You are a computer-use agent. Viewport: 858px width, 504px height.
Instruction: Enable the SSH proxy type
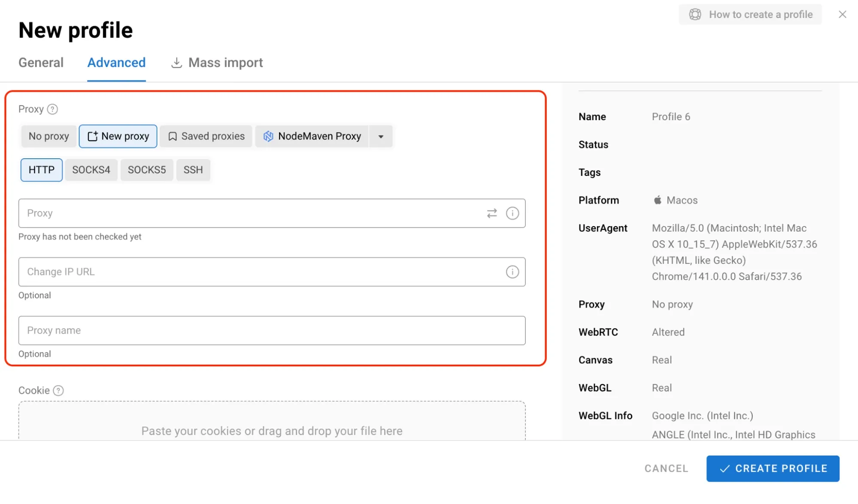(x=193, y=170)
